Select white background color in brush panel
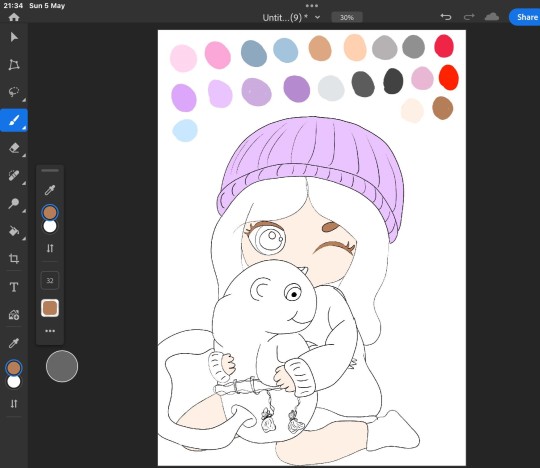The height and width of the screenshot is (468, 540). tap(50, 227)
